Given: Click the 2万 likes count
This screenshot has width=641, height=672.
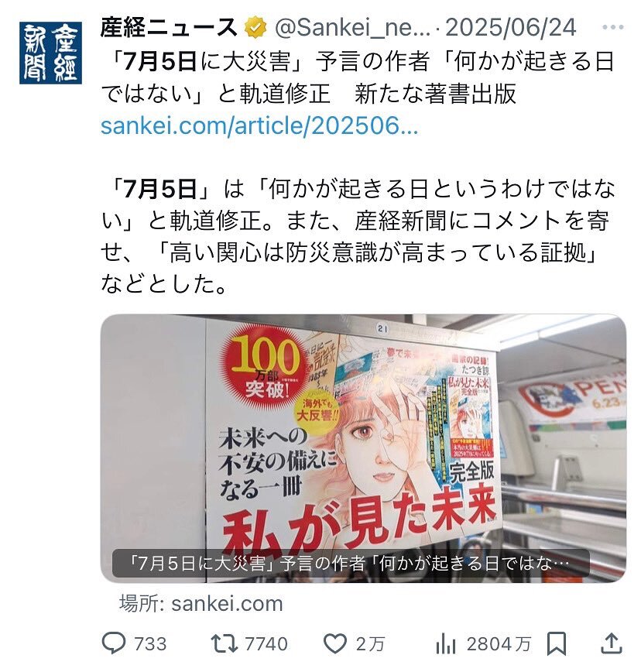Looking at the screenshot, I should (371, 644).
